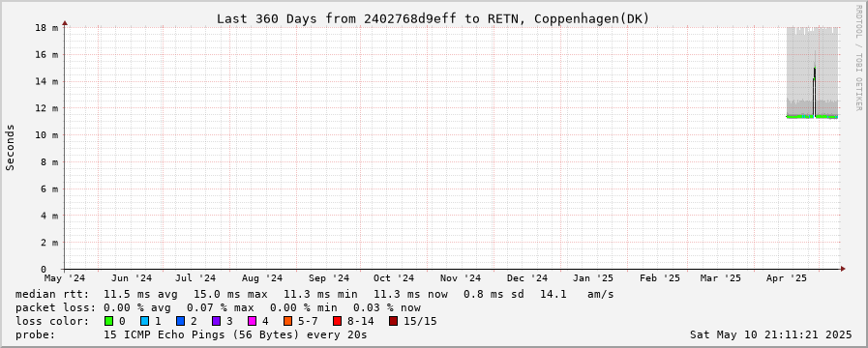The image size is (868, 348).
Task: Click the green loss color 0 swatch
Action: (108, 321)
